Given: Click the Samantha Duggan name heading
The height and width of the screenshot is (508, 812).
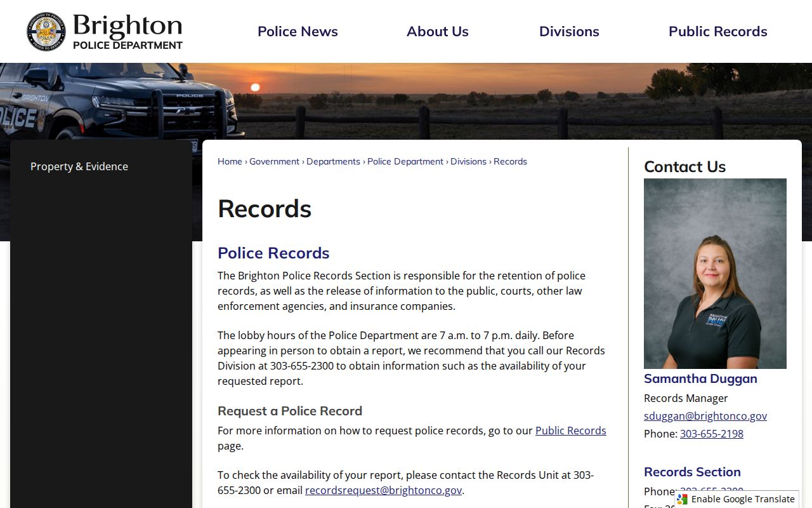Looking at the screenshot, I should pos(700,378).
